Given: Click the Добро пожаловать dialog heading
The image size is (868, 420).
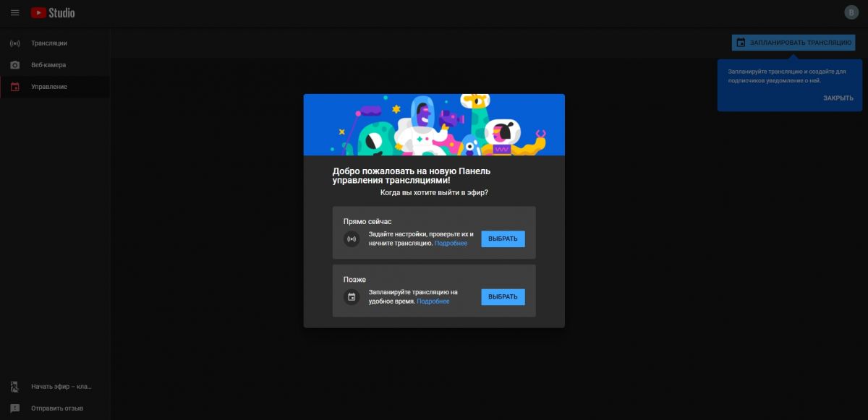Looking at the screenshot, I should 411,176.
